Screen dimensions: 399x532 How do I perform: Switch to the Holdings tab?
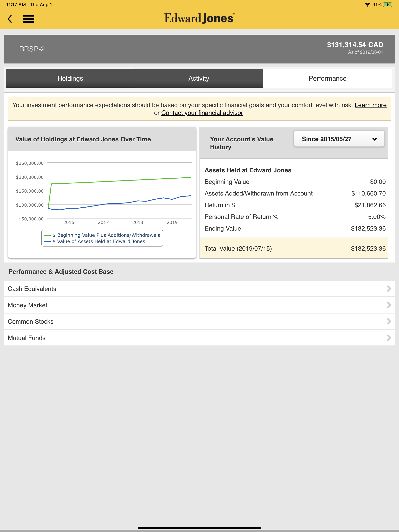70,78
